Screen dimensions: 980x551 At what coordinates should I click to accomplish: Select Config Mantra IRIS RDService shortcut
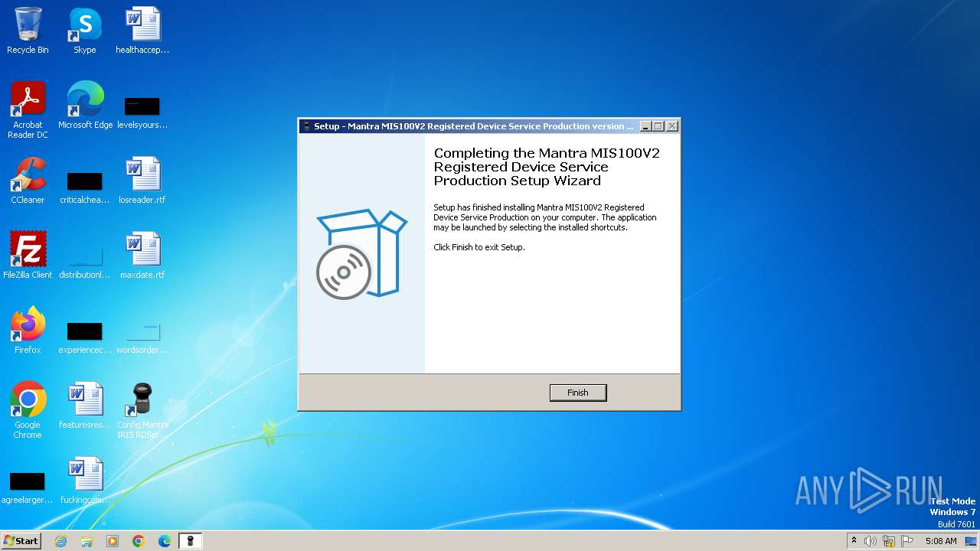tap(142, 411)
